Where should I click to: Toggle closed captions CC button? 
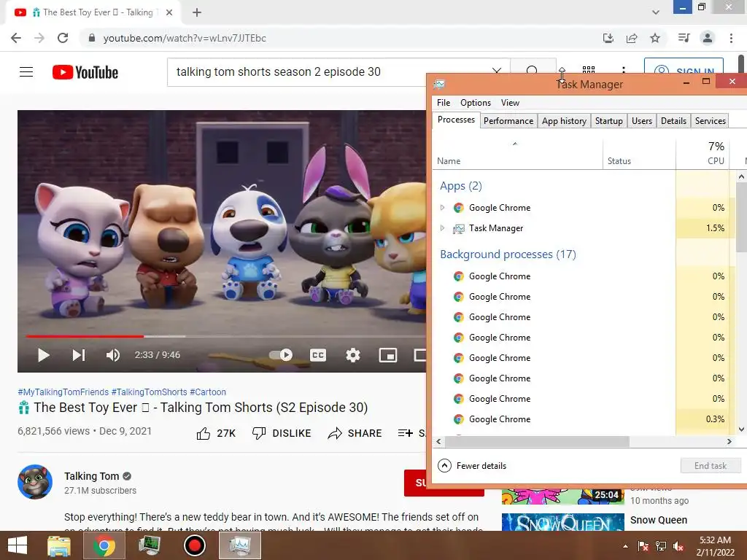pyautogui.click(x=318, y=355)
